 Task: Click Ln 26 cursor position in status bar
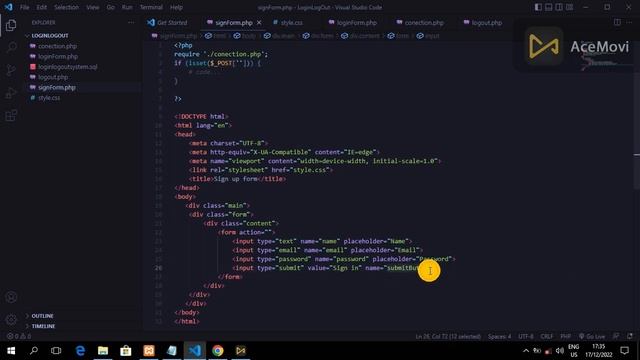coord(448,336)
